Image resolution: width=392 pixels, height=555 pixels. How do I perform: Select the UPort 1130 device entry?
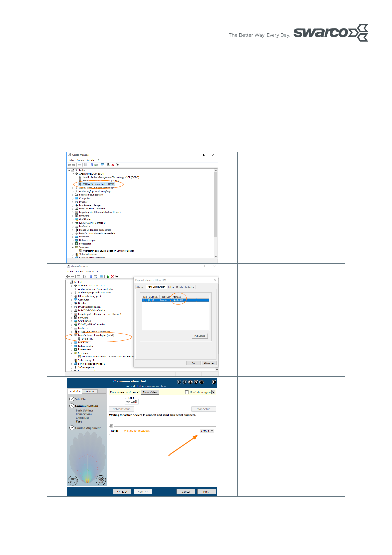(x=87, y=339)
